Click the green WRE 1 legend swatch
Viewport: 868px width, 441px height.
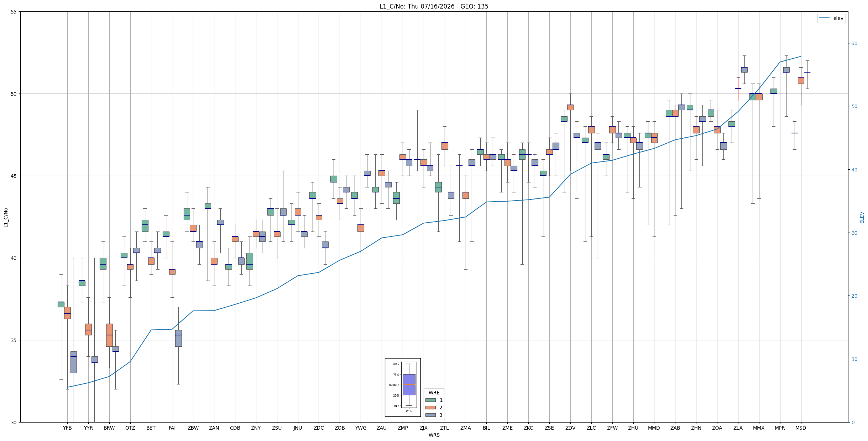coord(430,400)
